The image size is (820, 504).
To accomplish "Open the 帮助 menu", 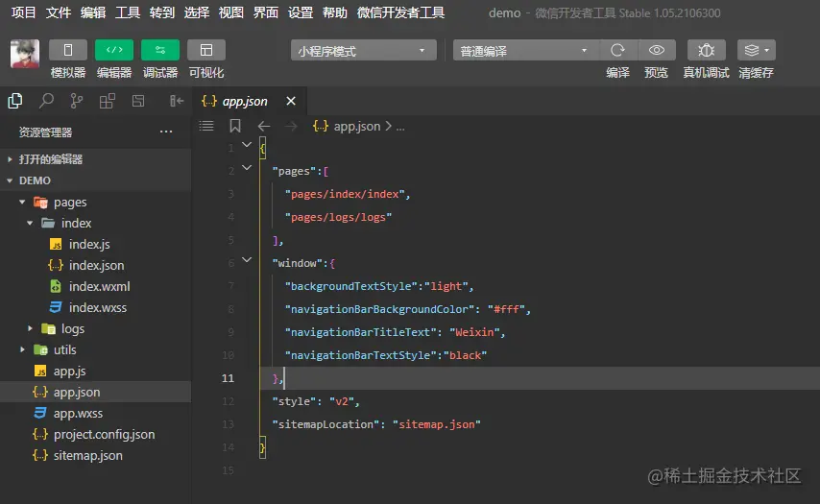I will (x=335, y=12).
